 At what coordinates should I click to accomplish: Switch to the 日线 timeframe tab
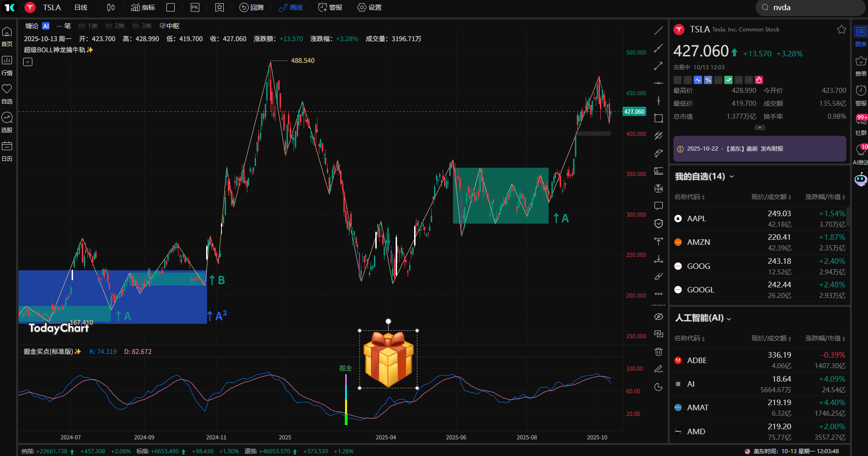[x=80, y=7]
